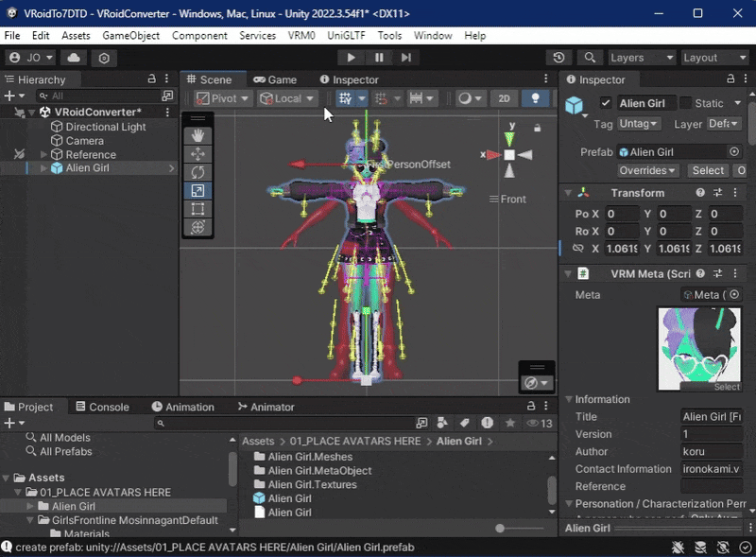Click 01_PLACE AVATARS HERE breadcrumb
Screen dimensions: 756x557
click(x=355, y=442)
